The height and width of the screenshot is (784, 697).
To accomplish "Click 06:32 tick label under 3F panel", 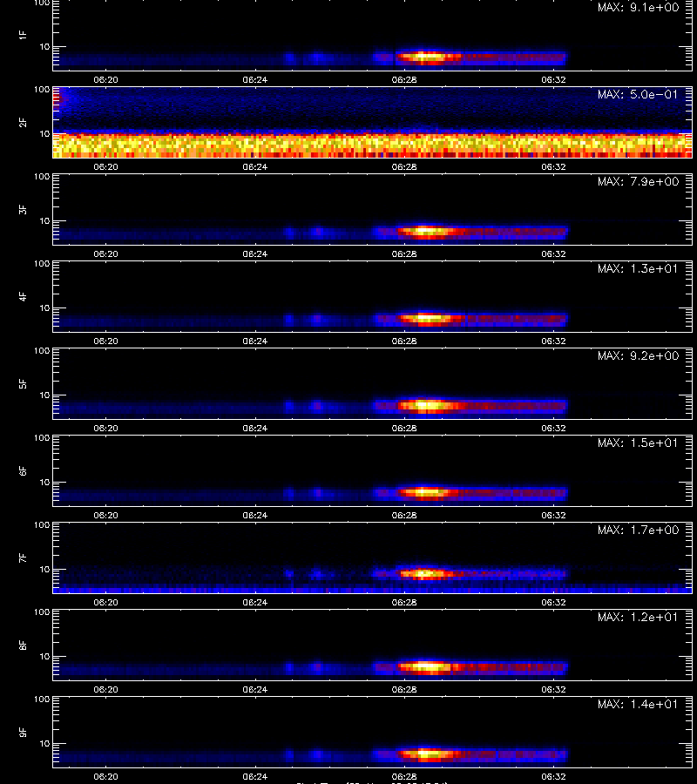I will pos(553,253).
